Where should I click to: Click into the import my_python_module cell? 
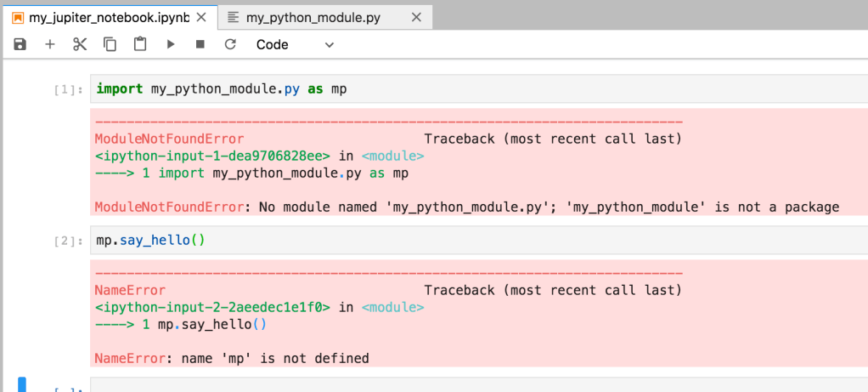click(x=479, y=88)
